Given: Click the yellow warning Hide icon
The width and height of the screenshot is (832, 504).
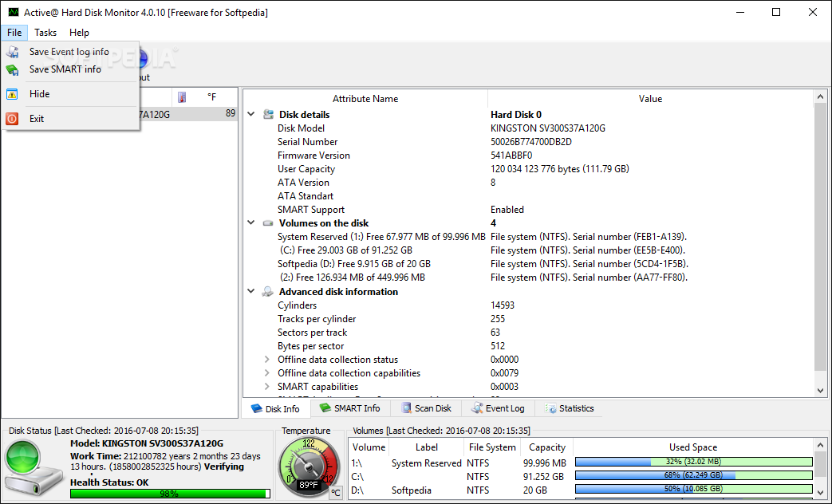Looking at the screenshot, I should 12,94.
